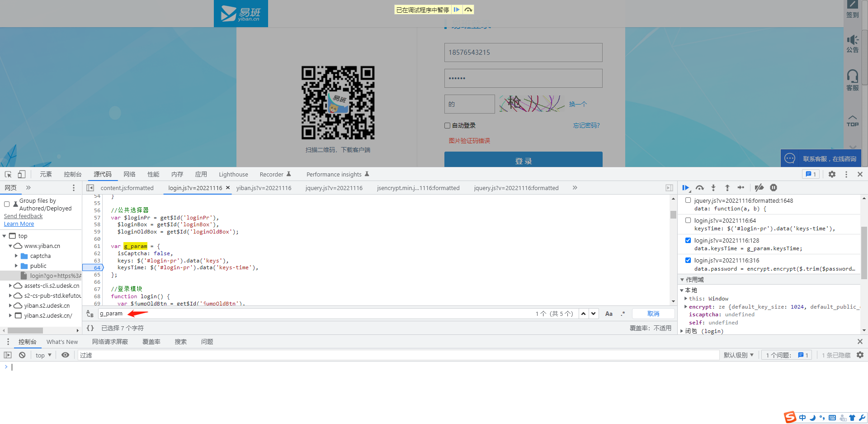Open 网络请求屏蔽 drawer tab
This screenshot has width=868, height=424.
coord(110,342)
